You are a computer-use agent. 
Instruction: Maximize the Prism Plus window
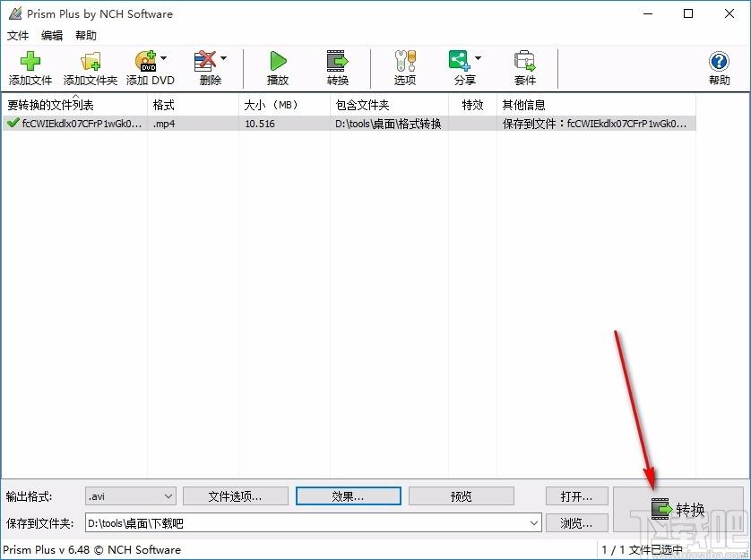[x=688, y=13]
